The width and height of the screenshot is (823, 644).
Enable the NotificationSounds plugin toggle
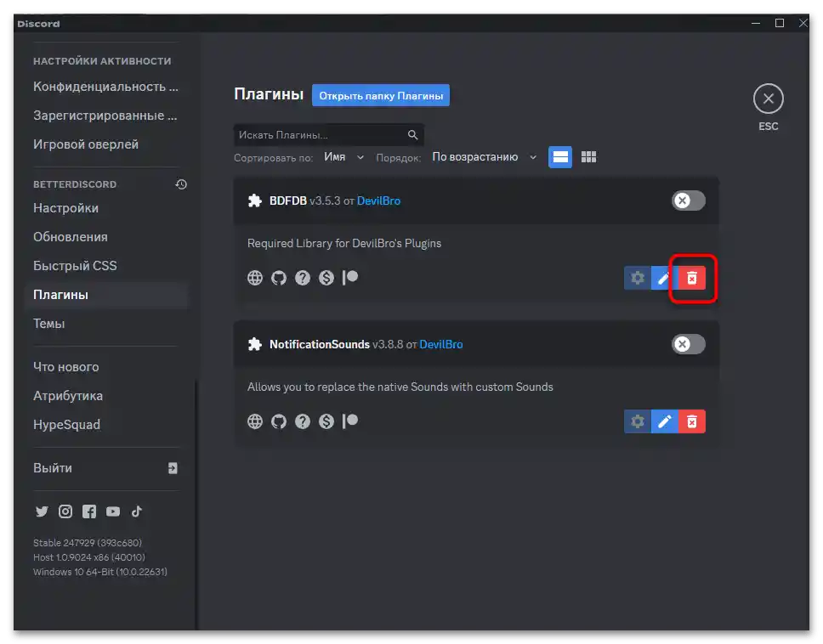point(689,344)
